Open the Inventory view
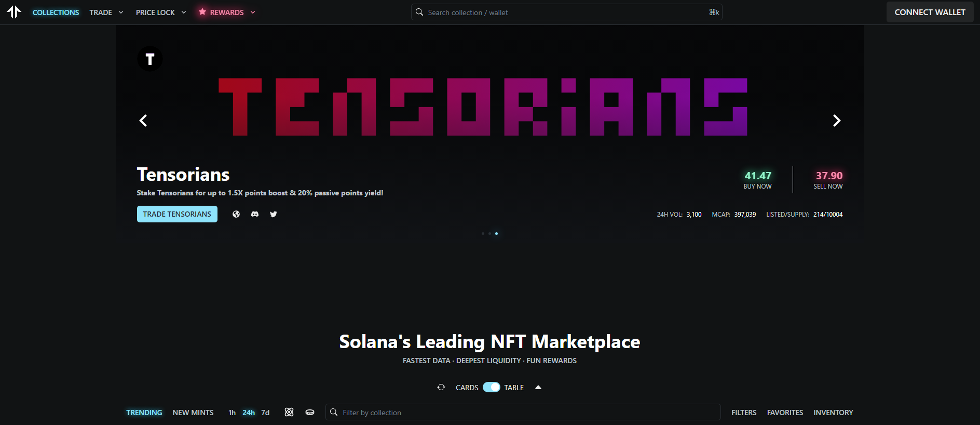Screen dimensions: 980x425 tap(833, 413)
